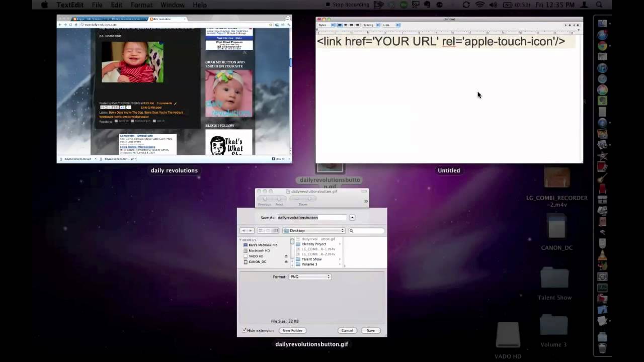Viewport: 644px width, 362px height.
Task: Select center alignment button in TextEdit
Action: coord(345,25)
